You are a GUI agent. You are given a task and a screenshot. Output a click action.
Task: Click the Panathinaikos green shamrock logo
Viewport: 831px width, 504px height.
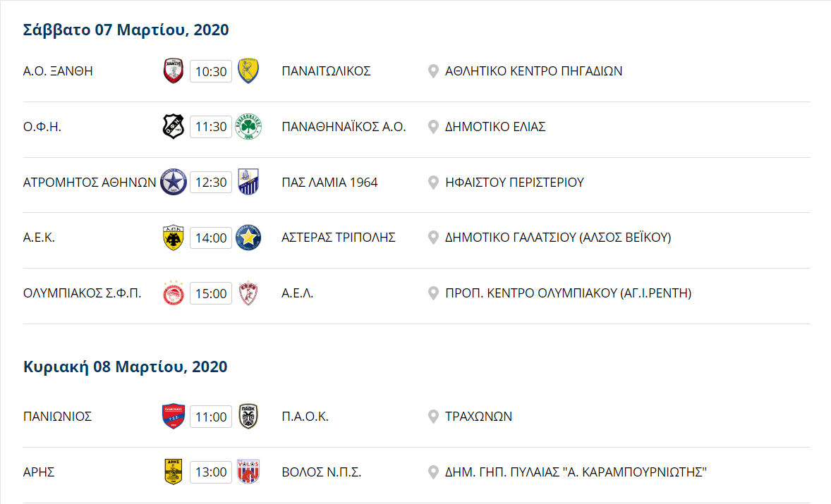248,127
